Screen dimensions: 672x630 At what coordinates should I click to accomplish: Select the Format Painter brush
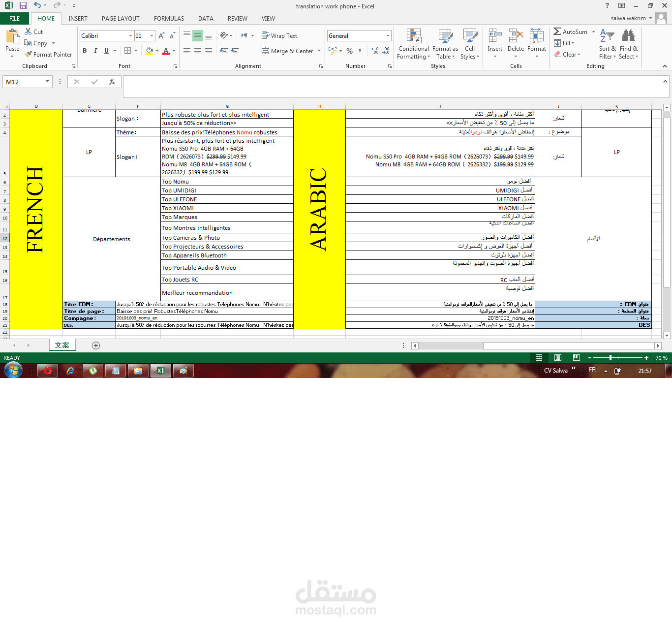[x=48, y=54]
